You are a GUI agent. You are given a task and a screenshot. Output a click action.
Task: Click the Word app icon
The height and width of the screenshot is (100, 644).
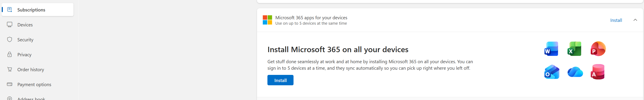[551, 49]
